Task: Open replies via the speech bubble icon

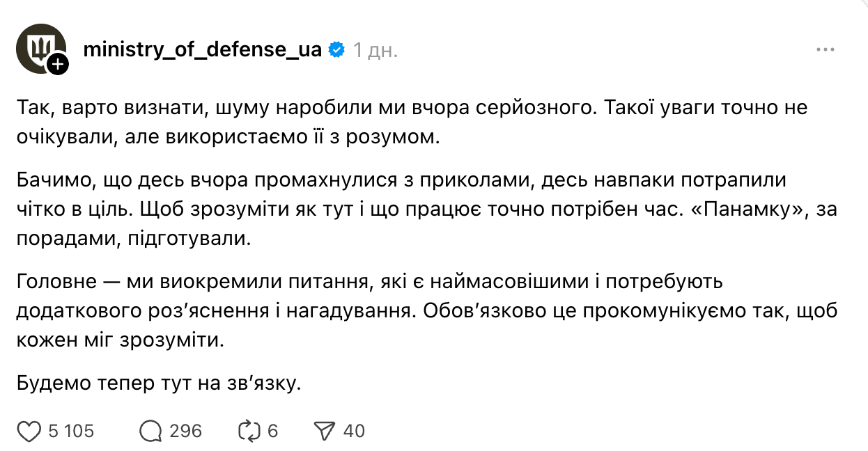Action: click(x=150, y=432)
